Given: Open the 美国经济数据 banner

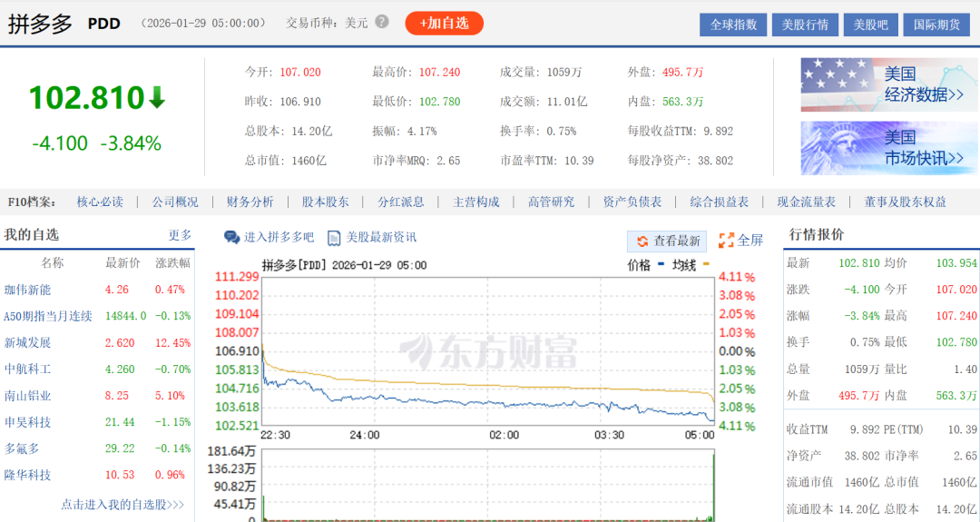Looking at the screenshot, I should pos(889,85).
